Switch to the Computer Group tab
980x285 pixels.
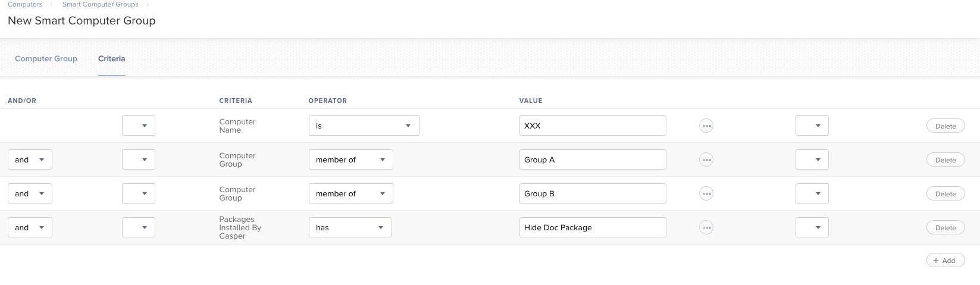46,59
